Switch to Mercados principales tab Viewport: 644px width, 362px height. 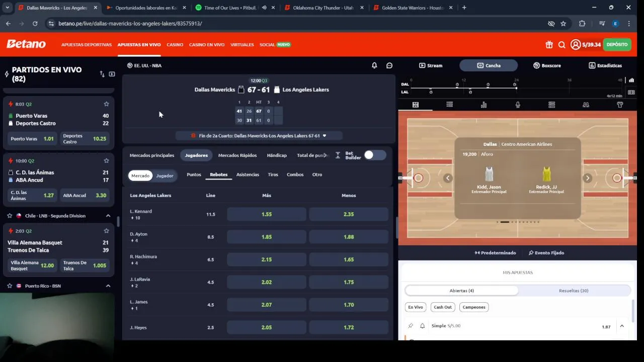[152, 155]
